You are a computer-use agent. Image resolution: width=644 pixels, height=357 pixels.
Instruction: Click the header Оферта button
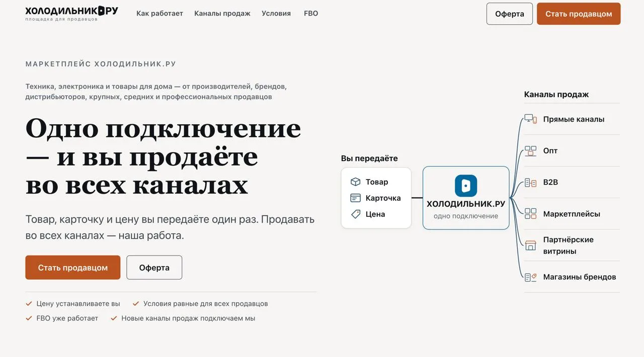click(510, 14)
